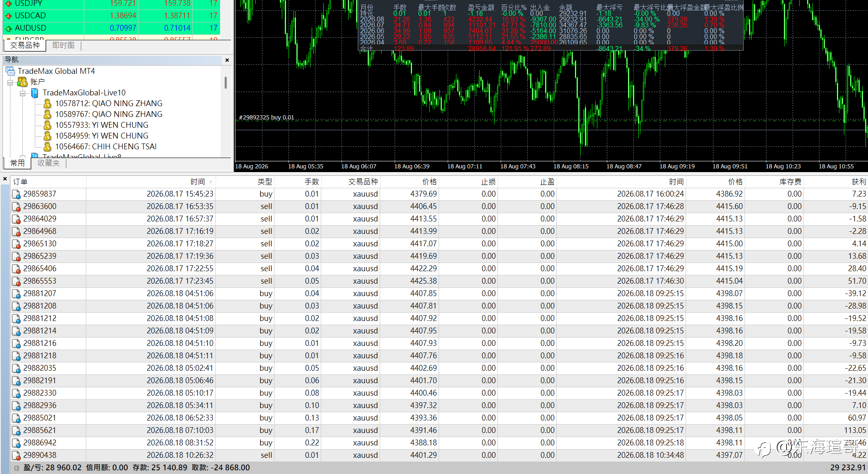This screenshot has height=474, width=868.
Task: Select account 10564667: CHIH CHENG TSAI
Action: coord(106,147)
